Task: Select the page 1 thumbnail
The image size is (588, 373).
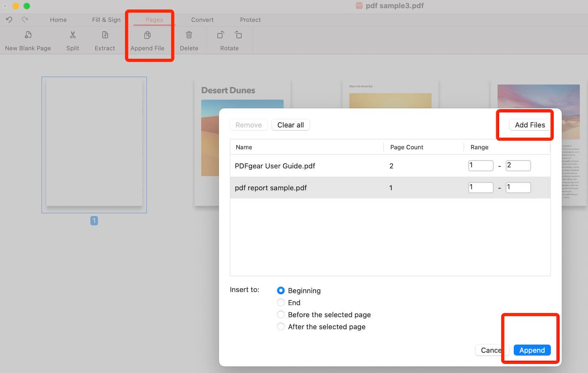Action: [x=94, y=145]
